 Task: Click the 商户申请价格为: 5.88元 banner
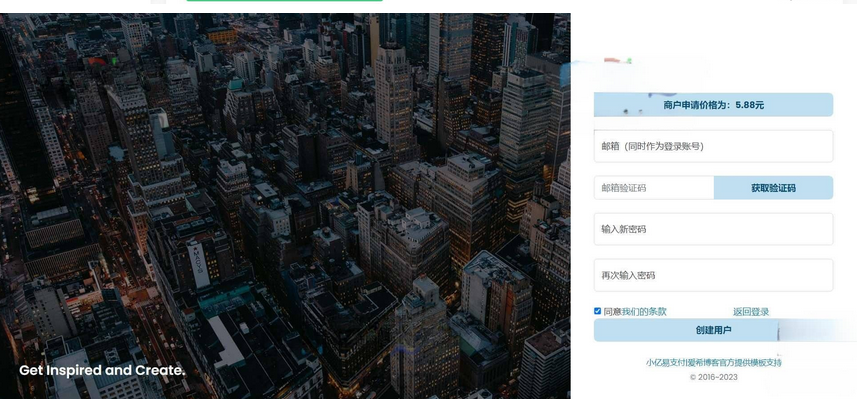(x=713, y=105)
